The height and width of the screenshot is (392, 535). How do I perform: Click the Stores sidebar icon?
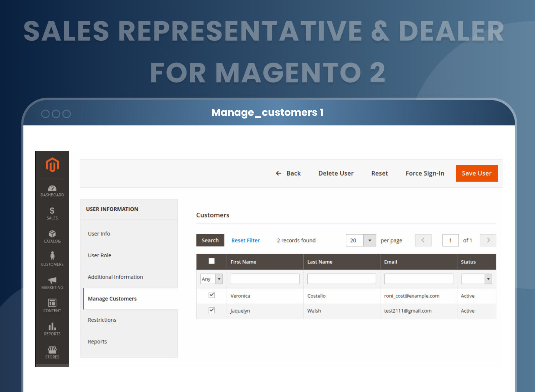(x=52, y=352)
